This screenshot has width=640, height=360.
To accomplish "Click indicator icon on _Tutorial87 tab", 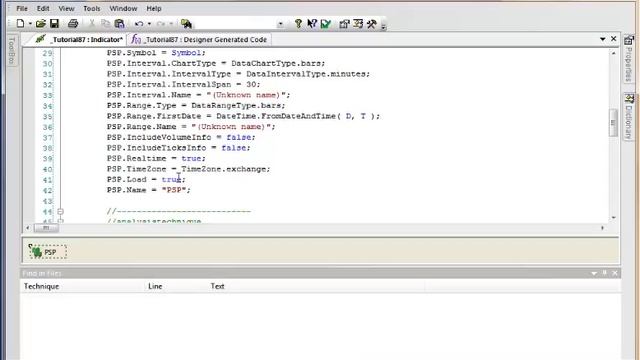I will coord(40,39).
